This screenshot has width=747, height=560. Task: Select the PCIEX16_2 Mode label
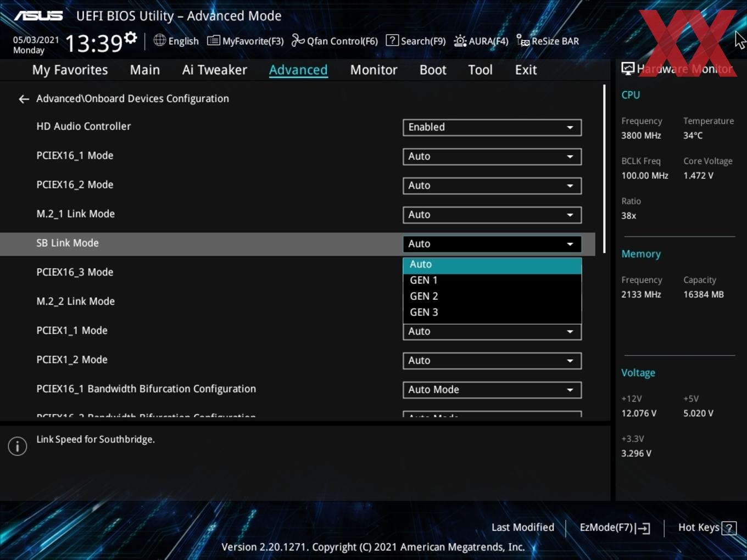75,185
